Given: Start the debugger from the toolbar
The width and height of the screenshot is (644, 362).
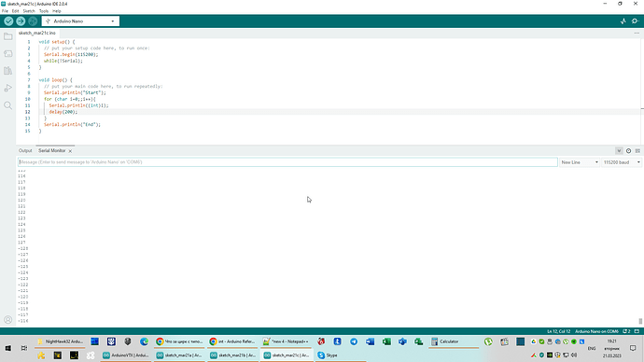Looking at the screenshot, I should click(x=33, y=21).
